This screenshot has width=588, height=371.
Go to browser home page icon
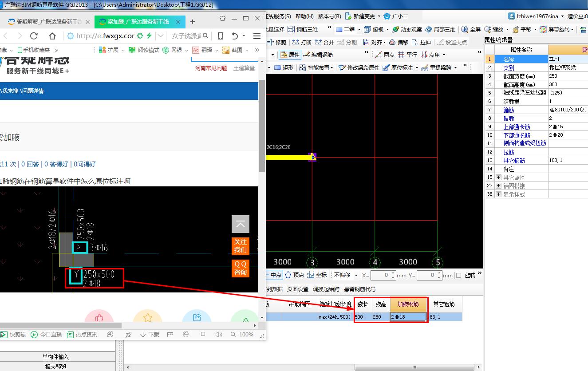tap(52, 36)
